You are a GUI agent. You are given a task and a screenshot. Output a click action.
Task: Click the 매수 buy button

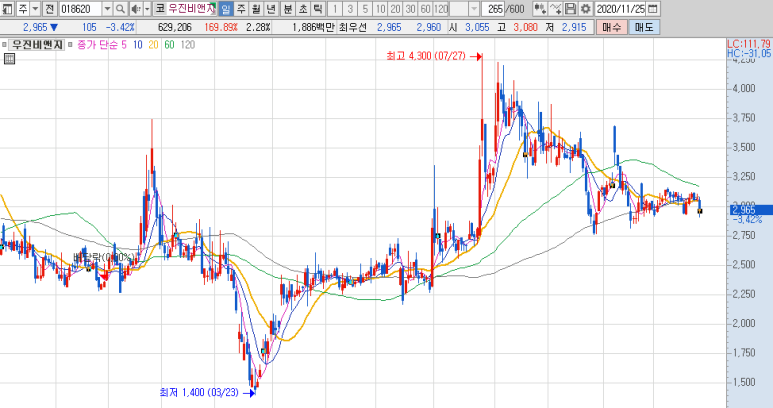click(x=612, y=28)
